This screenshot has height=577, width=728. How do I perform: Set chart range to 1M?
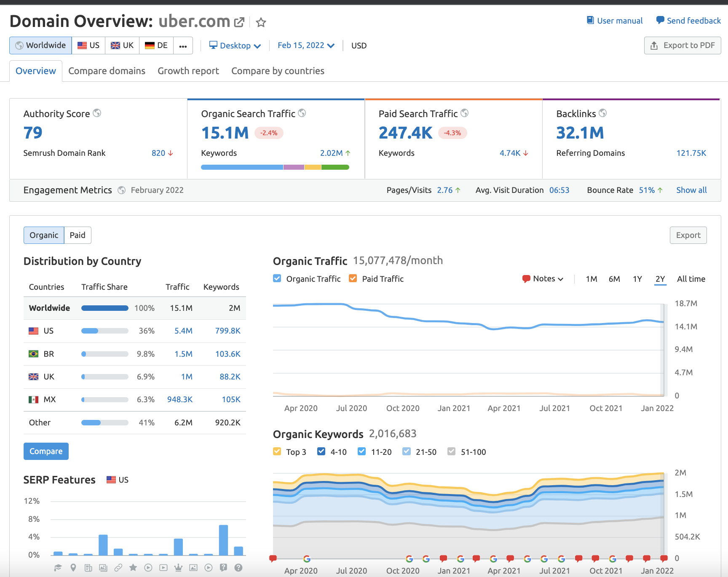point(591,279)
